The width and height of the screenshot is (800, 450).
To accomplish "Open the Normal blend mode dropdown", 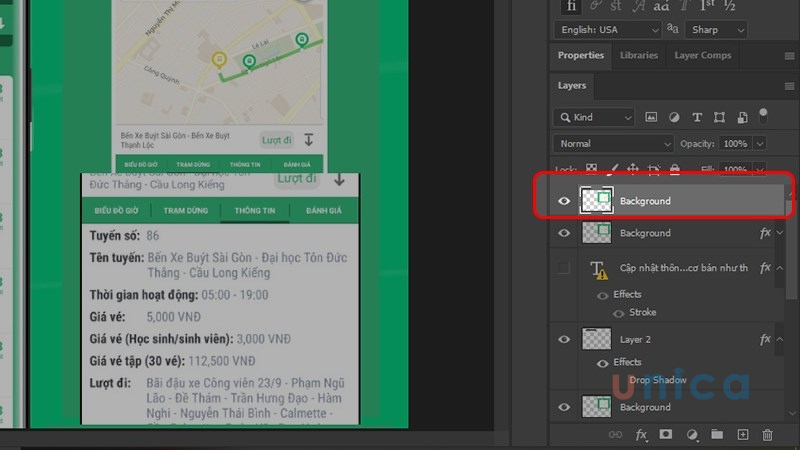I will pos(613,144).
